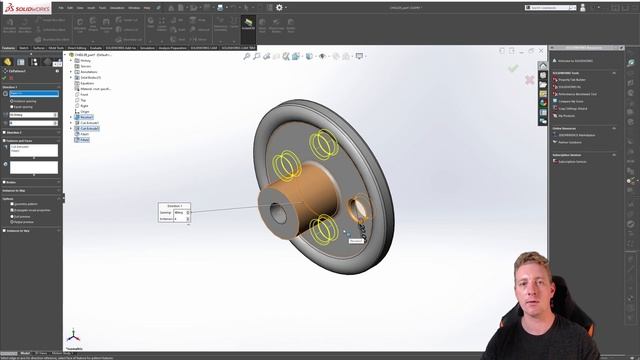Screen dimensions: 640x360
Task: Open the Hole Wizard tool
Action: pos(93,24)
